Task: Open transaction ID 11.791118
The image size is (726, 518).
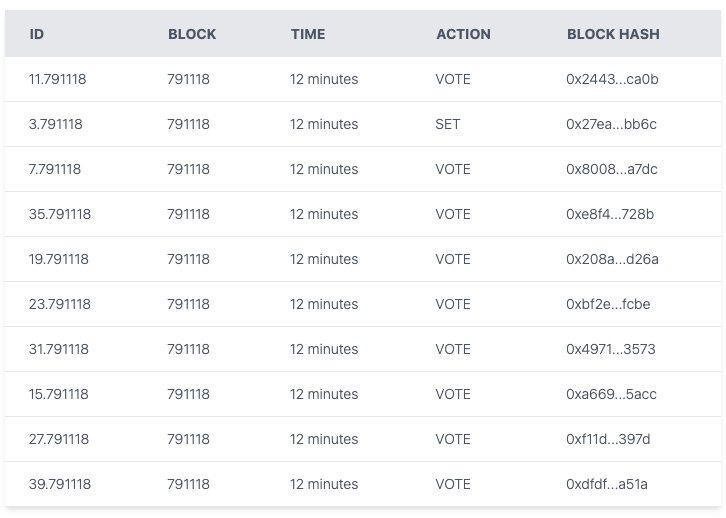Action: (57, 79)
